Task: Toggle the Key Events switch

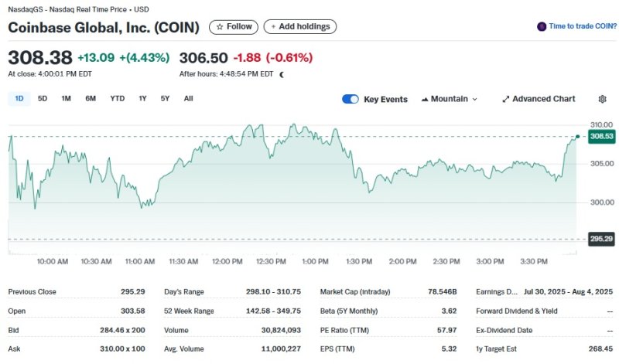Action: click(351, 99)
